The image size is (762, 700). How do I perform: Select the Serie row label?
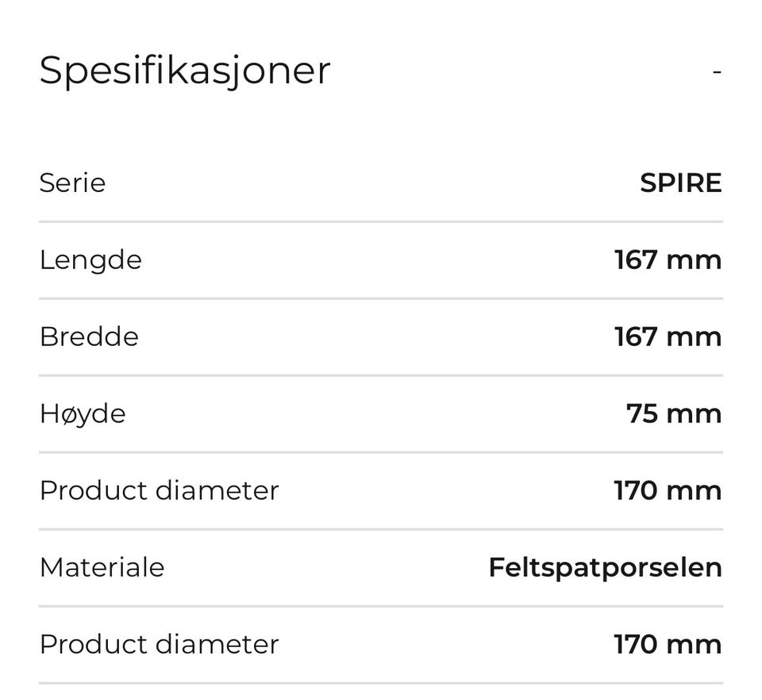[72, 183]
